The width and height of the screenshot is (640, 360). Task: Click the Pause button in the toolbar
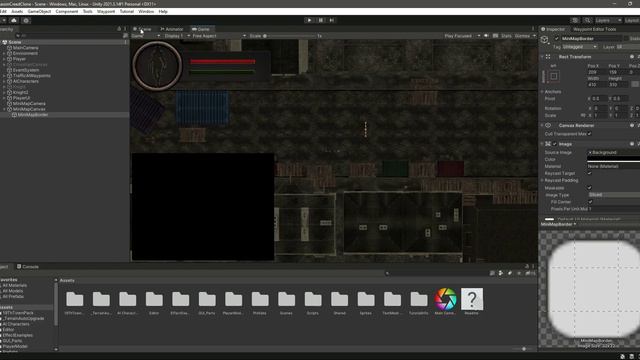coord(321,20)
